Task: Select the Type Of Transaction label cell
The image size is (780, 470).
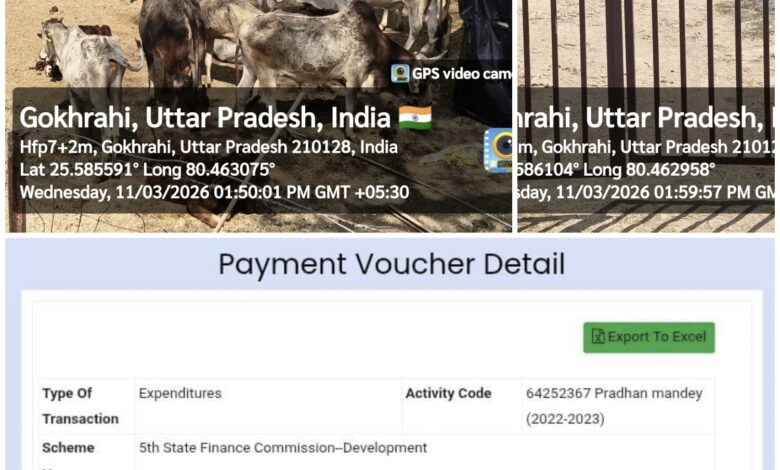Action: click(x=87, y=406)
